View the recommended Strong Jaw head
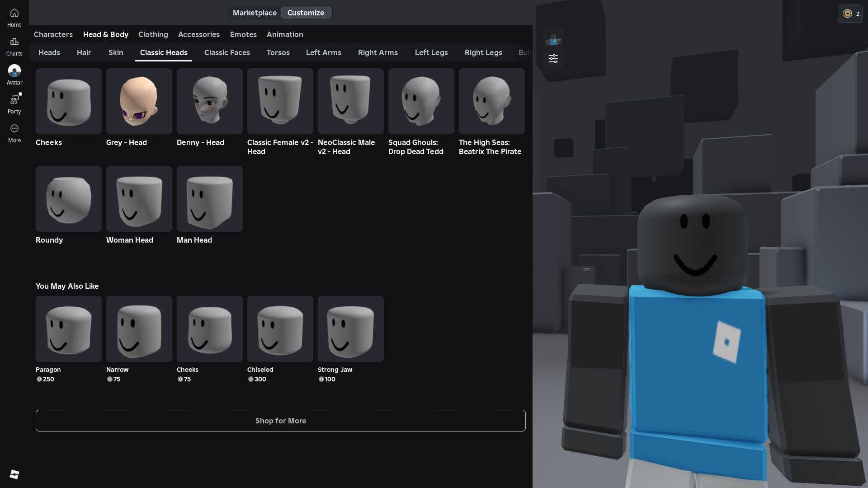Screen dimensions: 868x488 click(x=351, y=329)
